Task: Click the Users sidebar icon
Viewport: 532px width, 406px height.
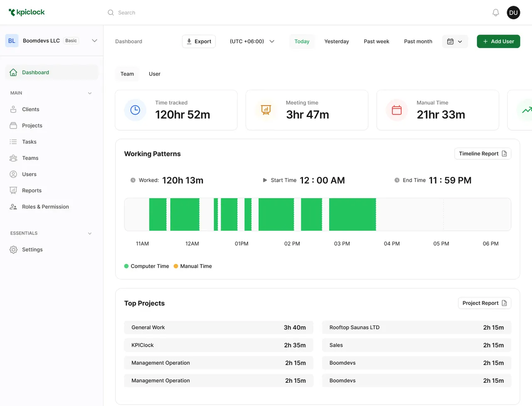Action: point(13,174)
